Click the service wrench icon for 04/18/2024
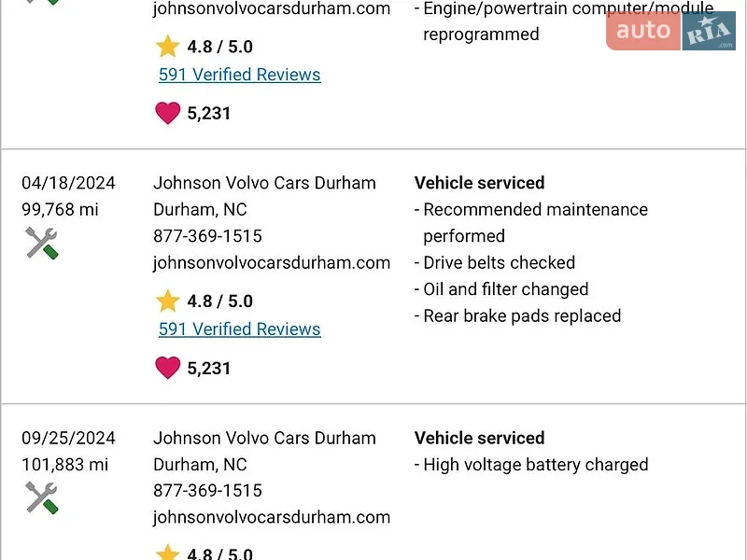The width and height of the screenshot is (747, 560). (42, 244)
